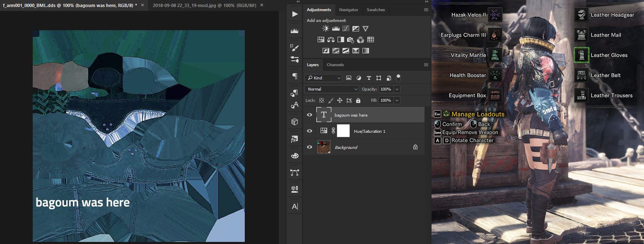
Task: Add a Brightness/Contrast adjustment
Action: point(326,29)
